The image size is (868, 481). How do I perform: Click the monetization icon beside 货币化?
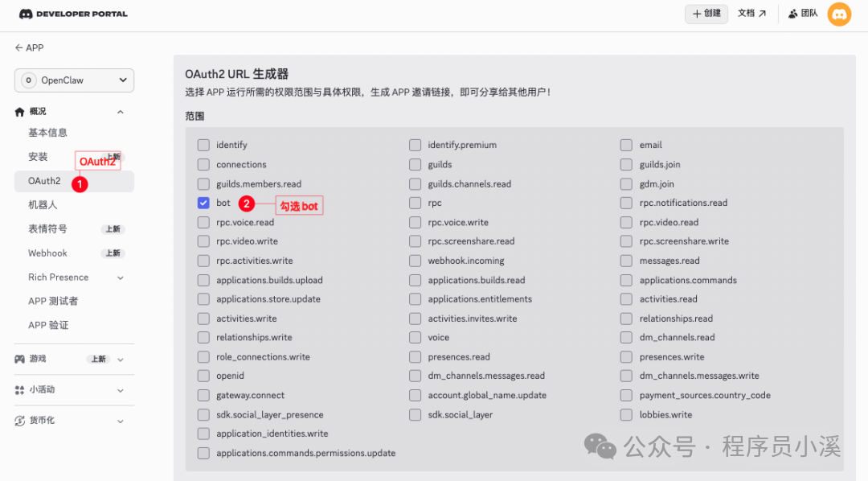tap(19, 421)
